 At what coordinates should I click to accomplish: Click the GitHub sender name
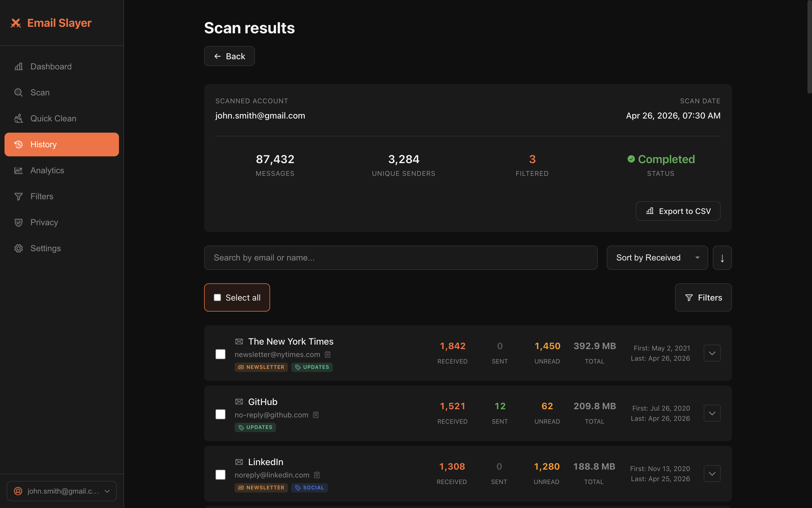click(263, 402)
